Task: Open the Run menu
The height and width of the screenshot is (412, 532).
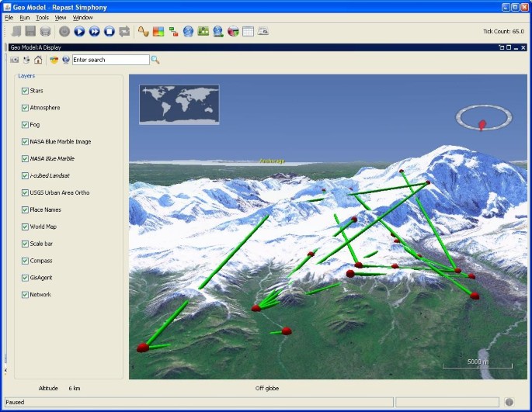Action: 25,17
